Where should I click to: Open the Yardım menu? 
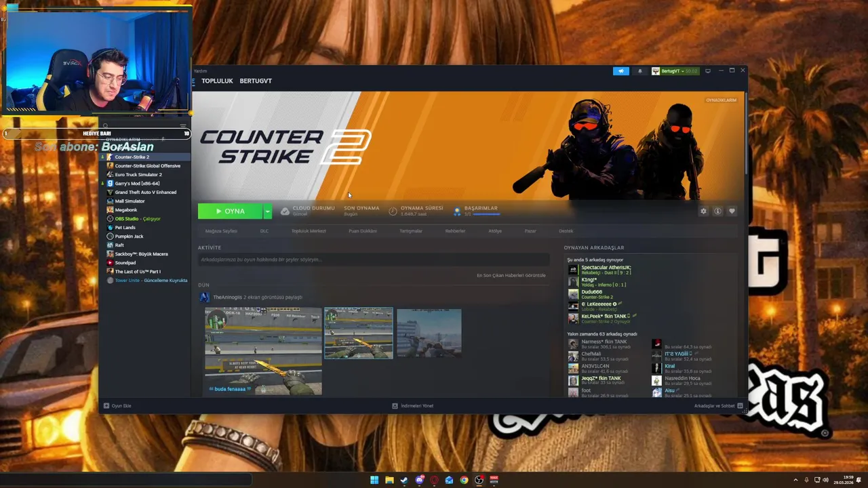(x=200, y=71)
